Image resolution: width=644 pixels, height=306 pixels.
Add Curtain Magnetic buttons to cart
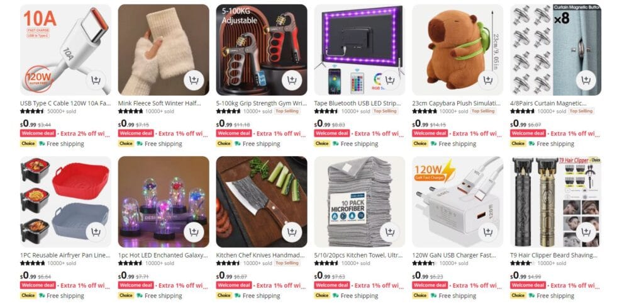click(x=586, y=80)
